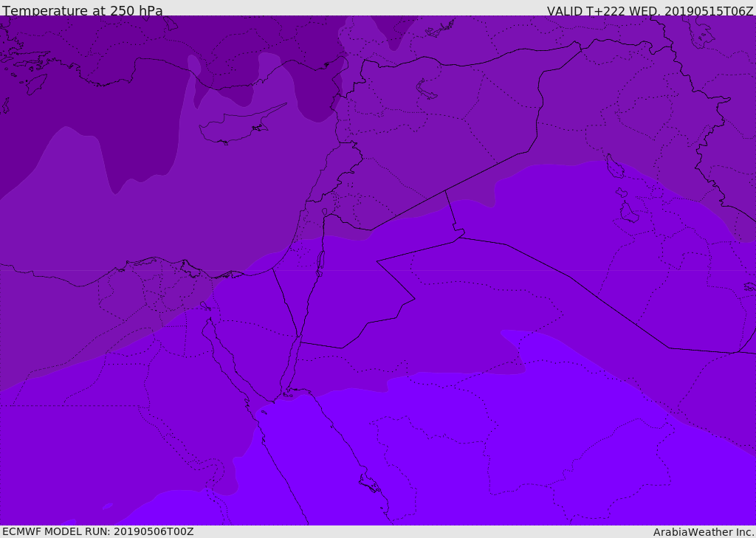
Task: Click the 'ArabiaWeather Inc.' credit text
Action: coord(704,532)
